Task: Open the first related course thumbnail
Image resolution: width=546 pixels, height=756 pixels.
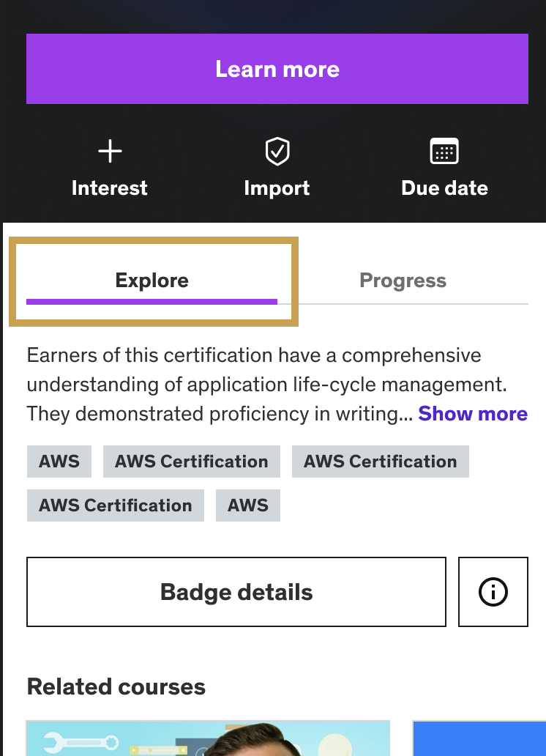Action: coord(209,738)
